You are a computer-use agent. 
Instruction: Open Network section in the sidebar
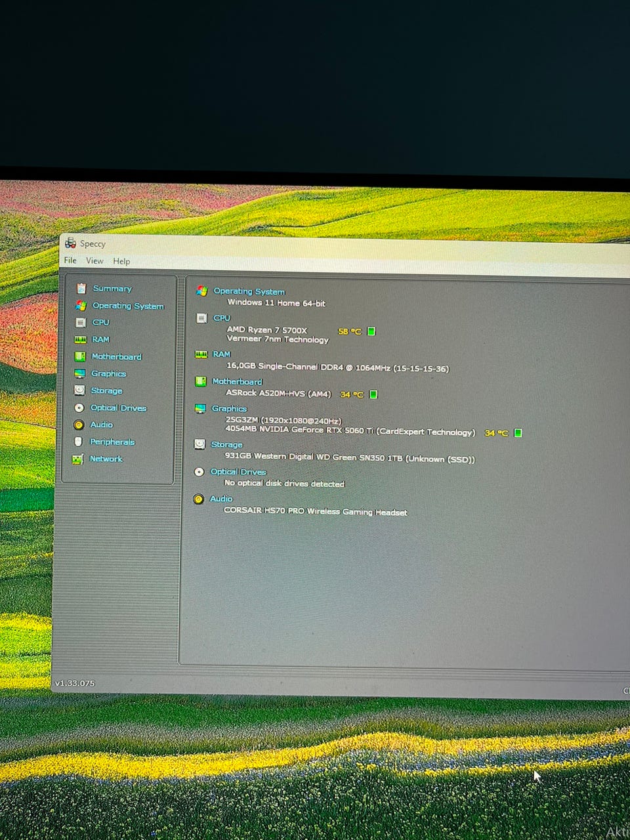pyautogui.click(x=106, y=459)
